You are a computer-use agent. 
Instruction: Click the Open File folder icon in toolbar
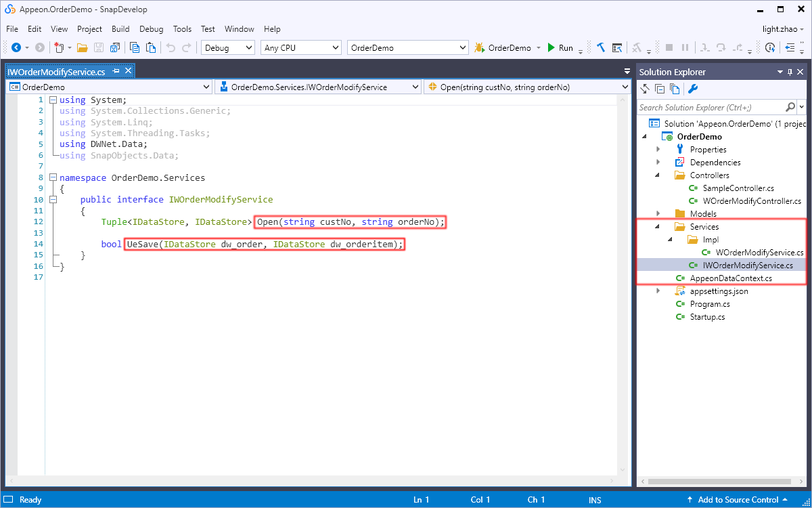click(82, 47)
